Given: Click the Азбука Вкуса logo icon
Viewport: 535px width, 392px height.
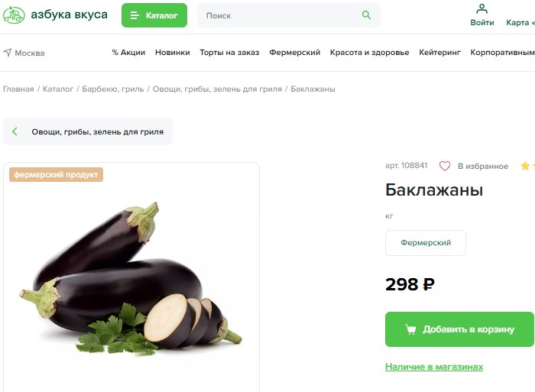Looking at the screenshot, I should point(14,15).
